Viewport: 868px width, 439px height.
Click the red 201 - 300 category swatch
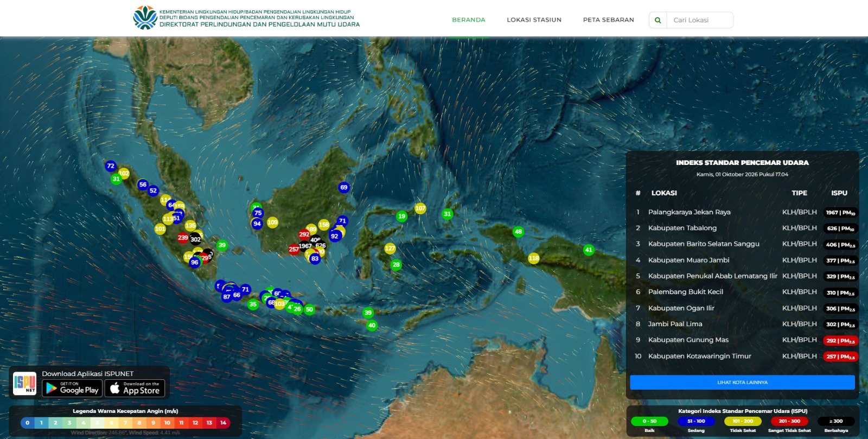click(x=789, y=421)
